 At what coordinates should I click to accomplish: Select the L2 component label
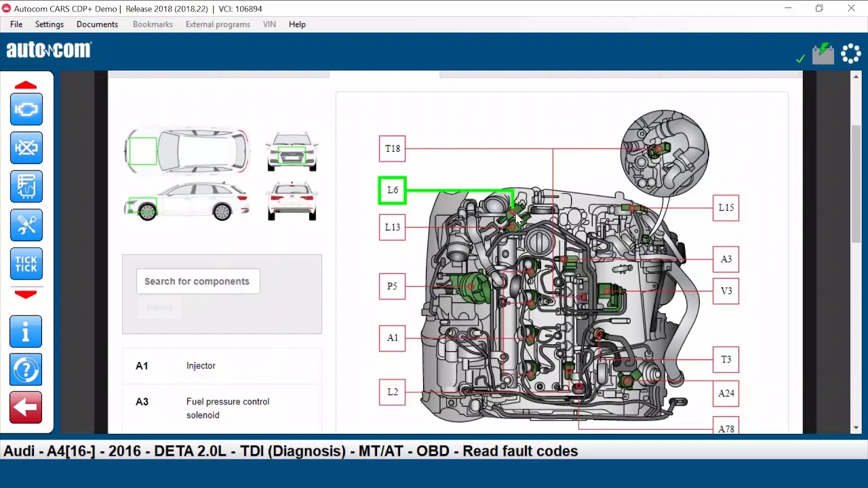pyautogui.click(x=393, y=392)
